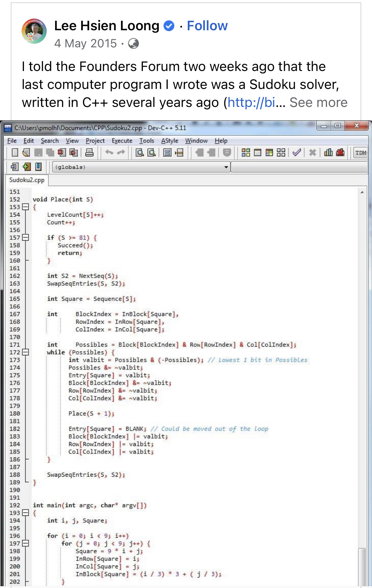Open Find with the magnifier icon
This screenshot has width=372, height=588.
click(x=140, y=153)
